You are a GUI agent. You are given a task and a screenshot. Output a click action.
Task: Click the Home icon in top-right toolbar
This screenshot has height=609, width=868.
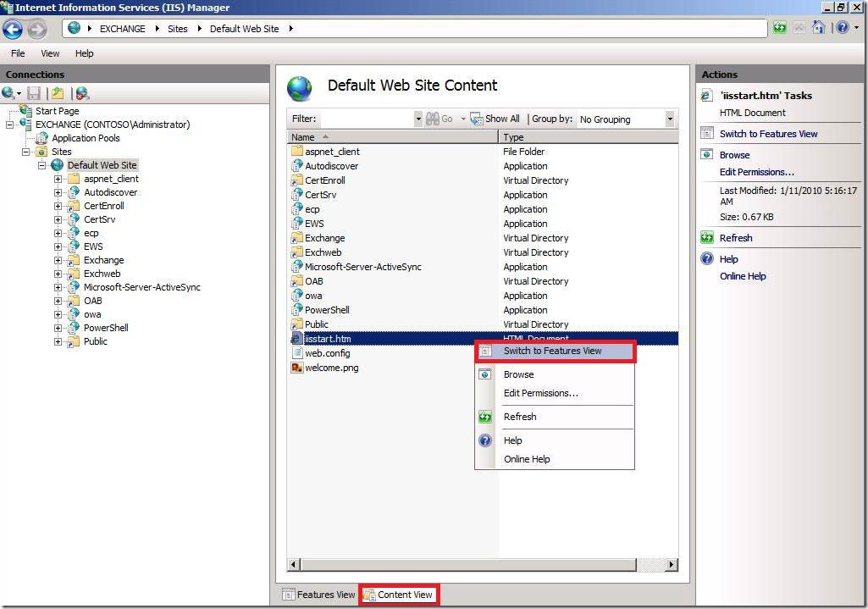click(818, 28)
